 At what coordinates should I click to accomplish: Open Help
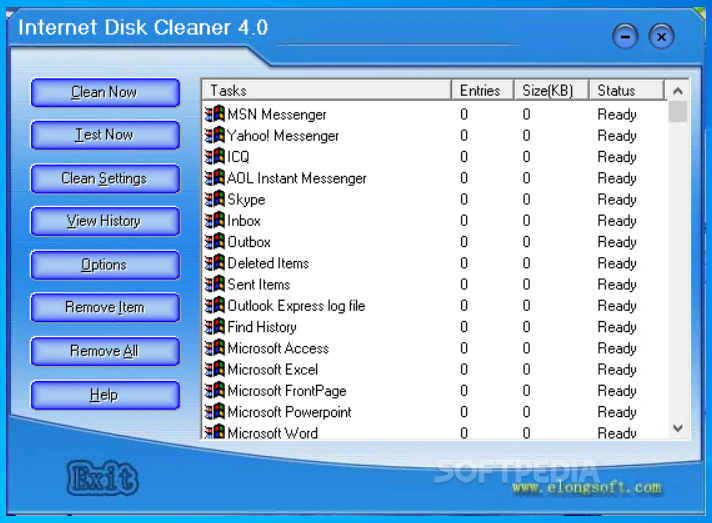point(105,395)
